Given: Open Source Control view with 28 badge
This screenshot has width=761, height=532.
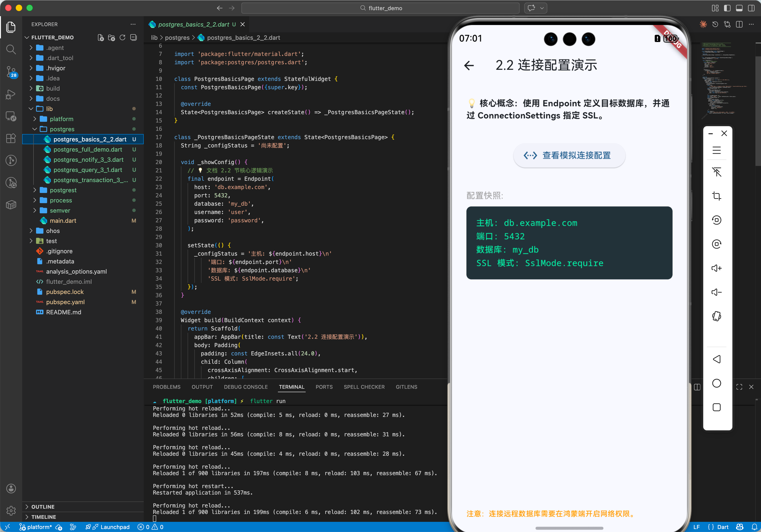Looking at the screenshot, I should click(11, 72).
